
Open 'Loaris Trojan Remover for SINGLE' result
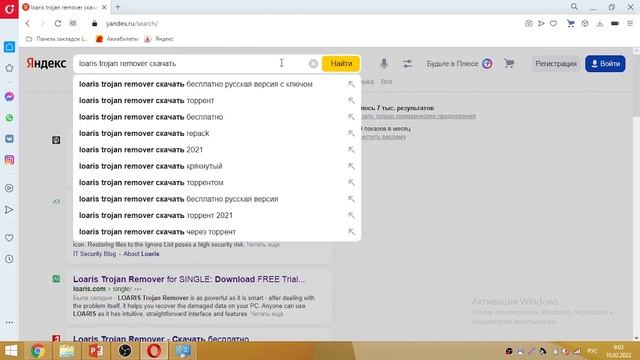click(189, 279)
